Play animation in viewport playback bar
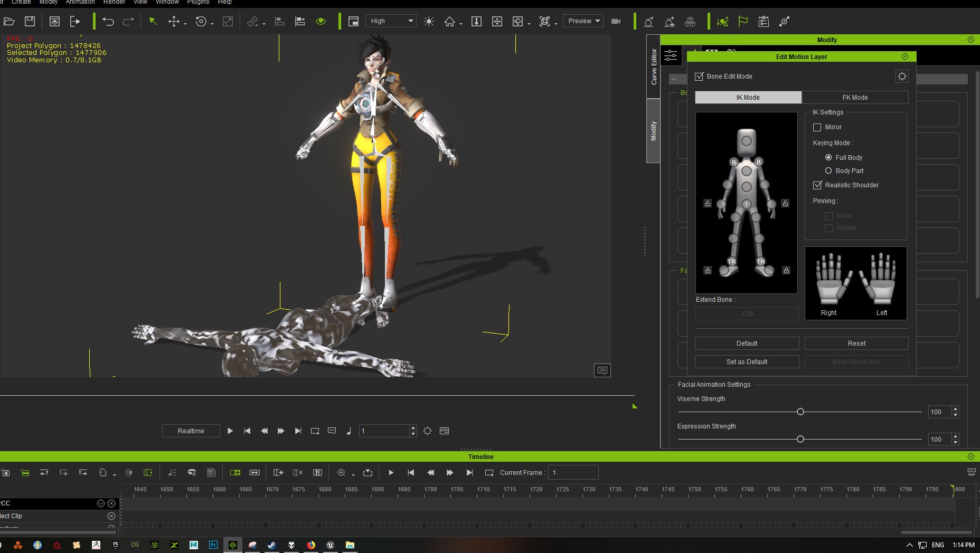 point(230,431)
